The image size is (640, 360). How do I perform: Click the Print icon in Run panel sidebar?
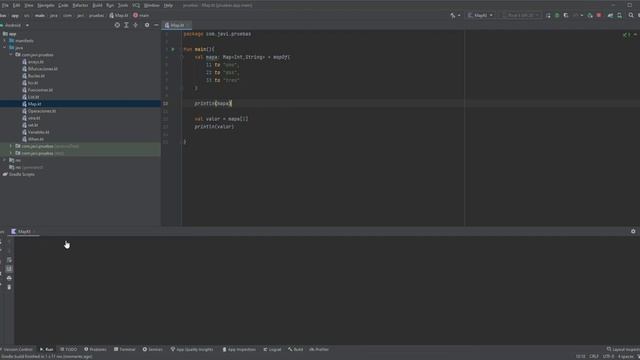pos(9,278)
